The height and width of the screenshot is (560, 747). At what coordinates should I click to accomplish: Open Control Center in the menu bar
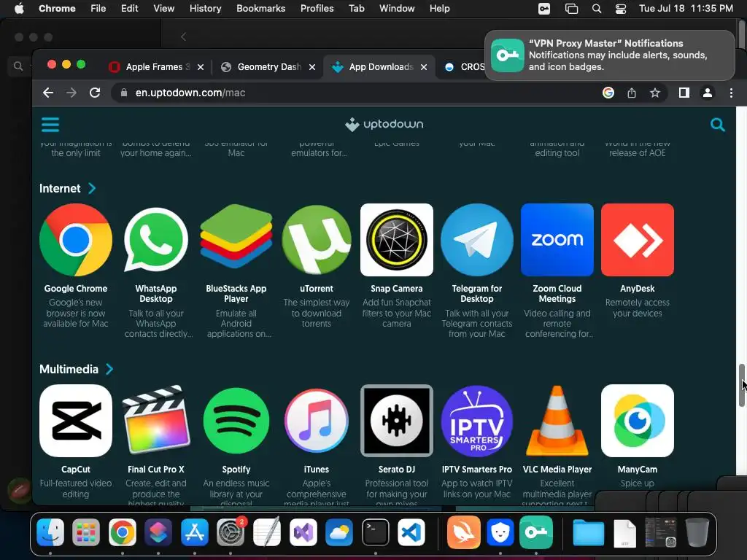coord(621,9)
